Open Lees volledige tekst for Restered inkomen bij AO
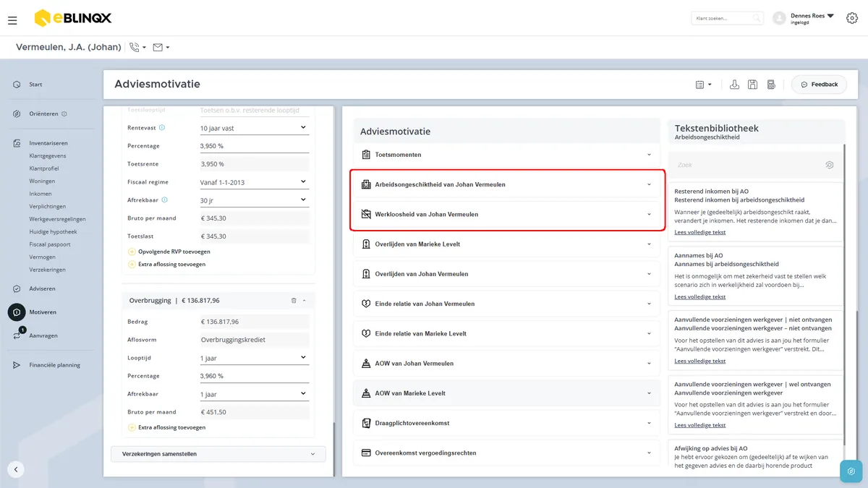 point(700,232)
